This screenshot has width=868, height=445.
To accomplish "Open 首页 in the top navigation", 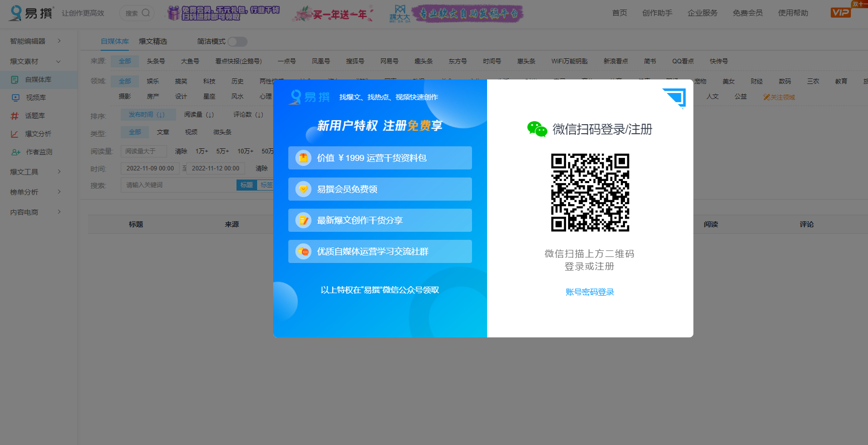I will click(x=619, y=13).
